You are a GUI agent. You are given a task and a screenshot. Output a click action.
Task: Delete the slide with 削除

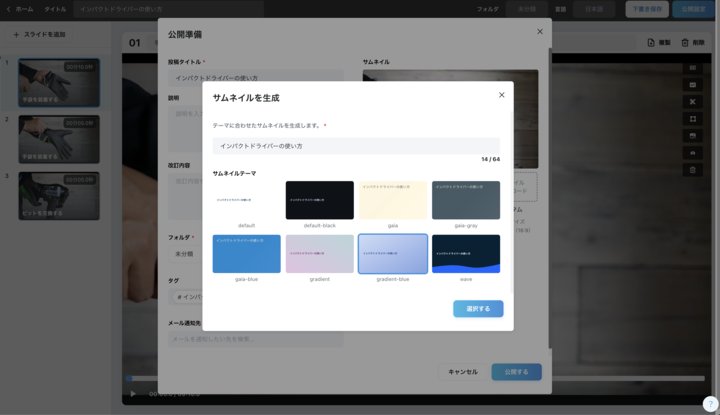coord(693,43)
